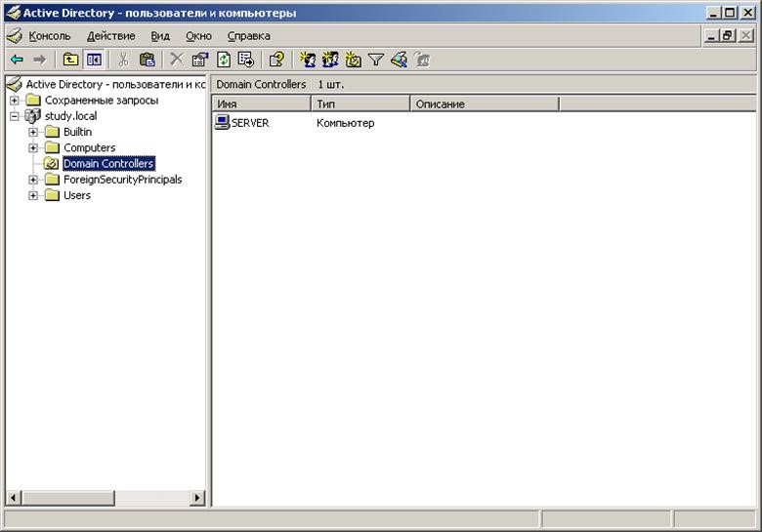762x532 pixels.
Task: Toggle the show/hide console tree icon
Action: [x=94, y=60]
